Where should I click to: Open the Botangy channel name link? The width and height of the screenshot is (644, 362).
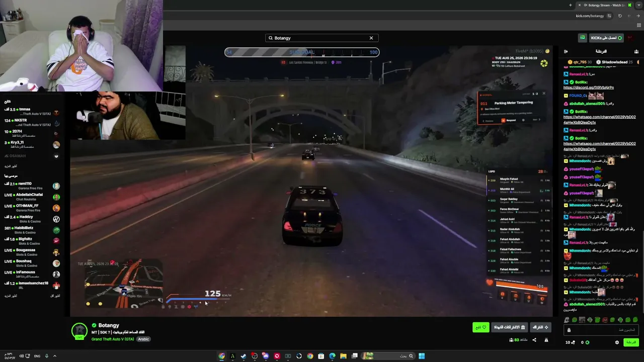point(109,325)
